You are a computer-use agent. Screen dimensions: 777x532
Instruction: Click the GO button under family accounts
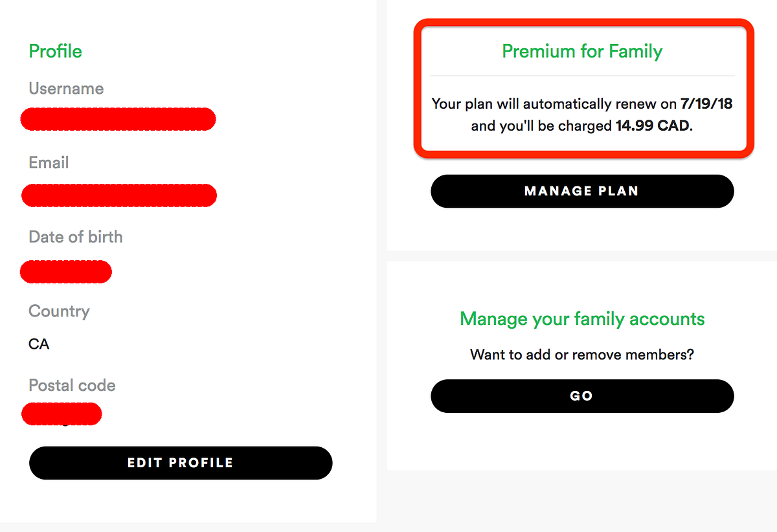tap(581, 395)
